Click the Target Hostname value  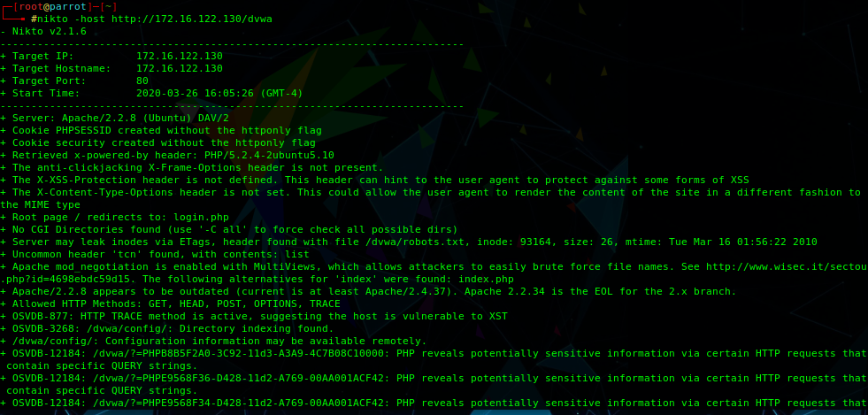(180, 68)
